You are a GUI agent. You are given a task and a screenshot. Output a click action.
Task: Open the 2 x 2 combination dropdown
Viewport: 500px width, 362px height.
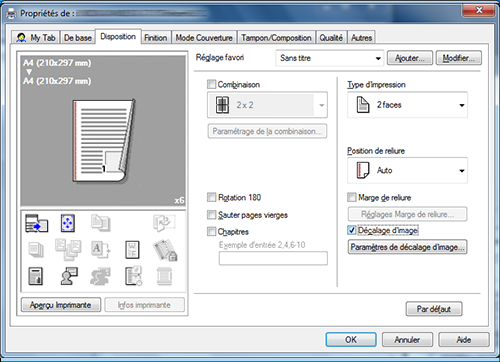[267, 105]
